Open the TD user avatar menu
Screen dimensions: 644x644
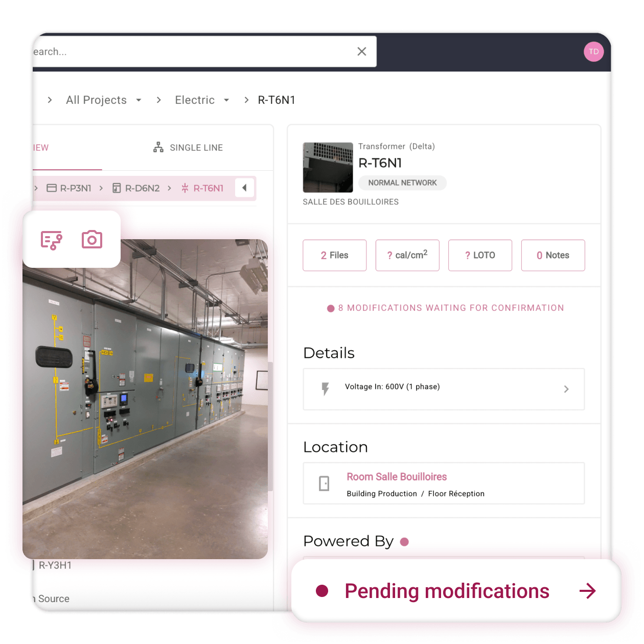[593, 52]
